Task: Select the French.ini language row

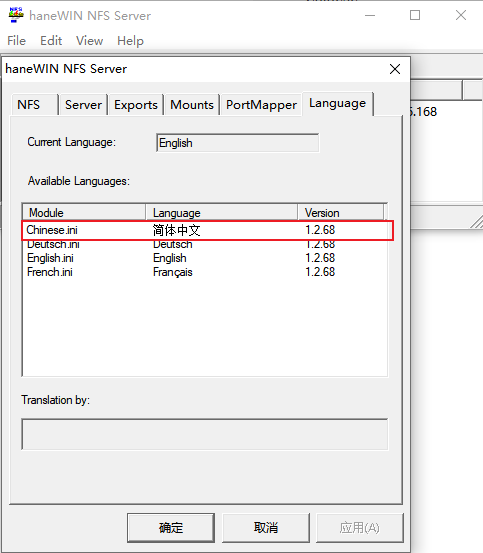Action: point(205,272)
